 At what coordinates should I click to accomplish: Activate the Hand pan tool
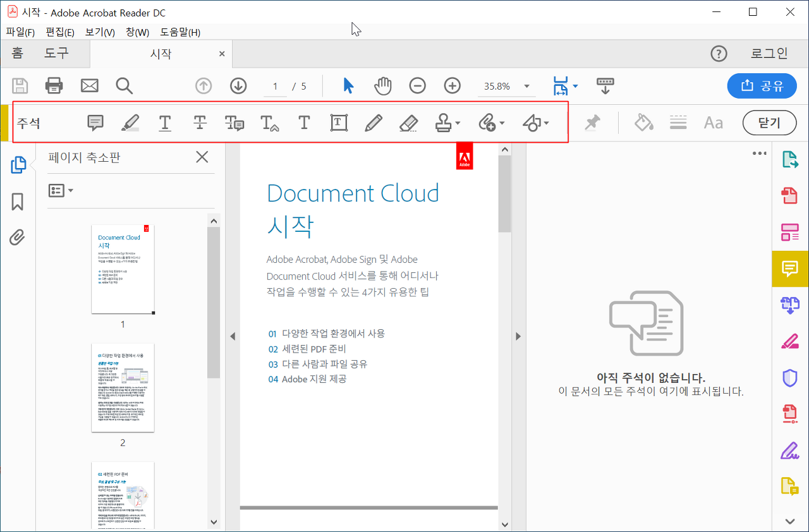point(383,86)
